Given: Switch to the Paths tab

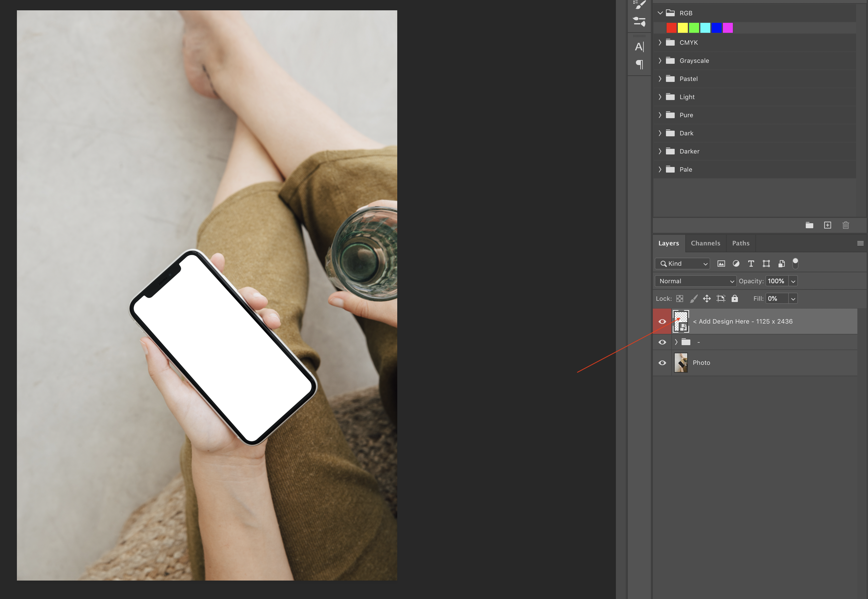Looking at the screenshot, I should 741,243.
